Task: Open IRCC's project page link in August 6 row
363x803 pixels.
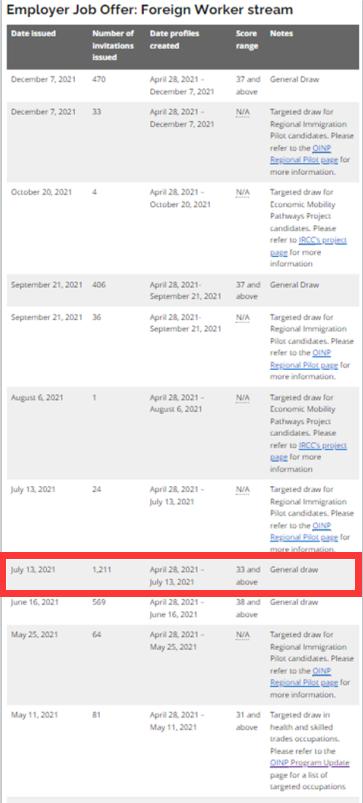Action: point(308,451)
